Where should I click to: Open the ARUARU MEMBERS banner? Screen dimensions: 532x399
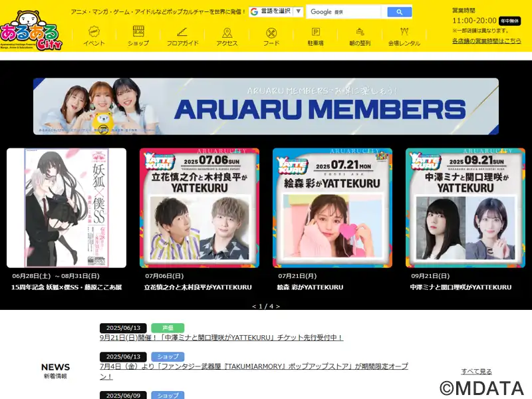pos(266,106)
